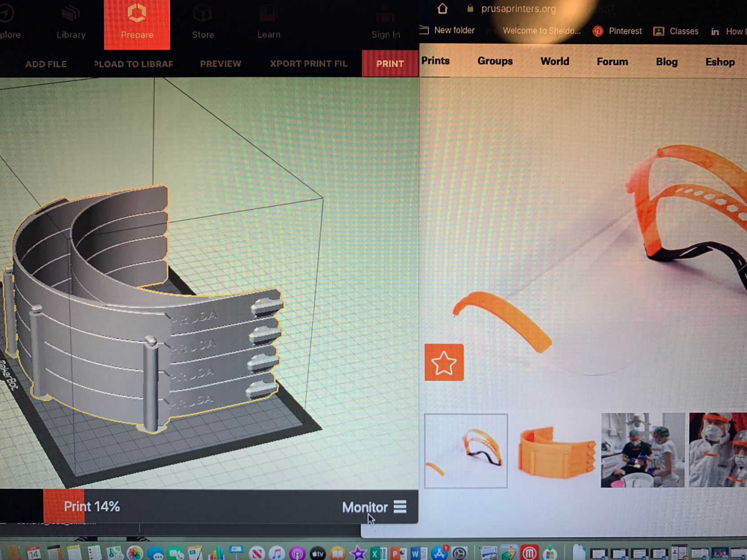Image resolution: width=747 pixels, height=560 pixels.
Task: Open FaceTime from the dock
Action: pos(176,553)
